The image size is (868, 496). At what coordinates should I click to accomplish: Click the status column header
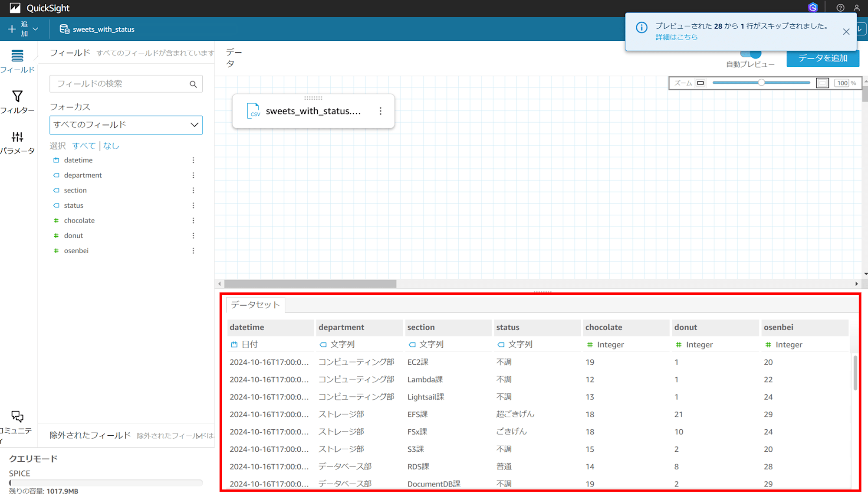(537, 327)
